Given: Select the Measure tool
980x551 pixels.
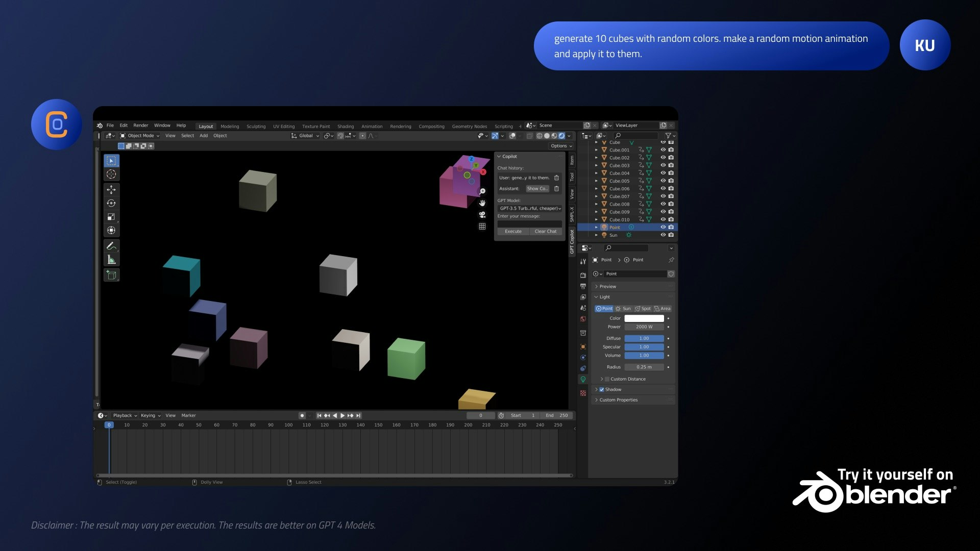Looking at the screenshot, I should point(111,260).
